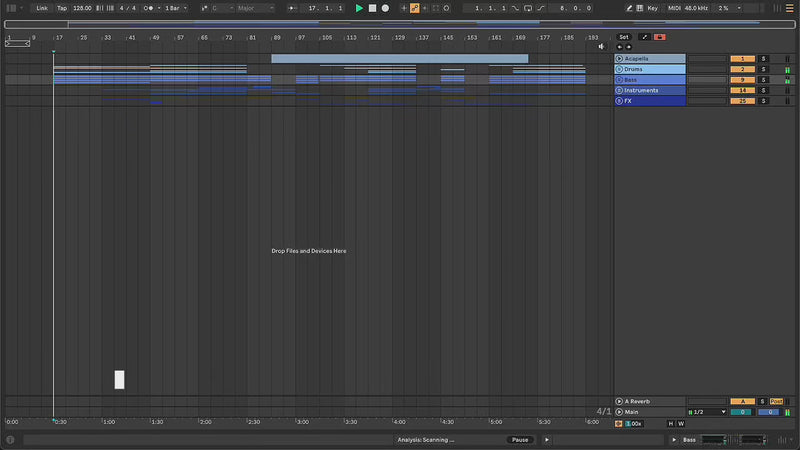The width and height of the screenshot is (800, 450).
Task: Open the Major scale dropdown
Action: click(x=255, y=8)
